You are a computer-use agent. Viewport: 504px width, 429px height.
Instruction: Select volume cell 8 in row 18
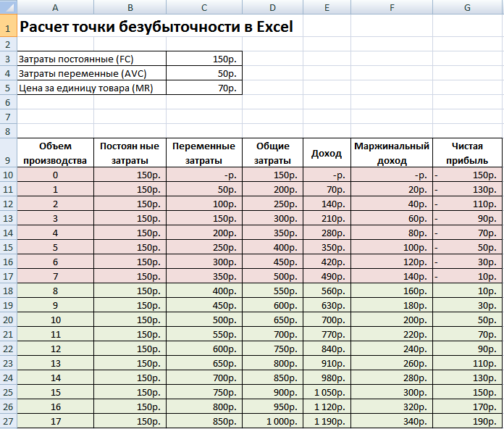coord(55,291)
